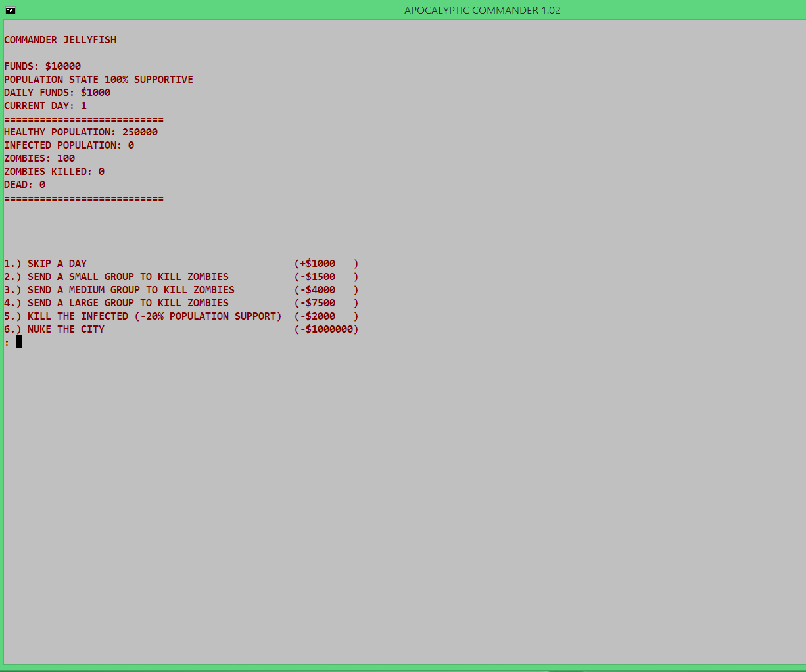806x672 pixels.
Task: Click the DEAD: 0 line
Action: click(x=25, y=185)
